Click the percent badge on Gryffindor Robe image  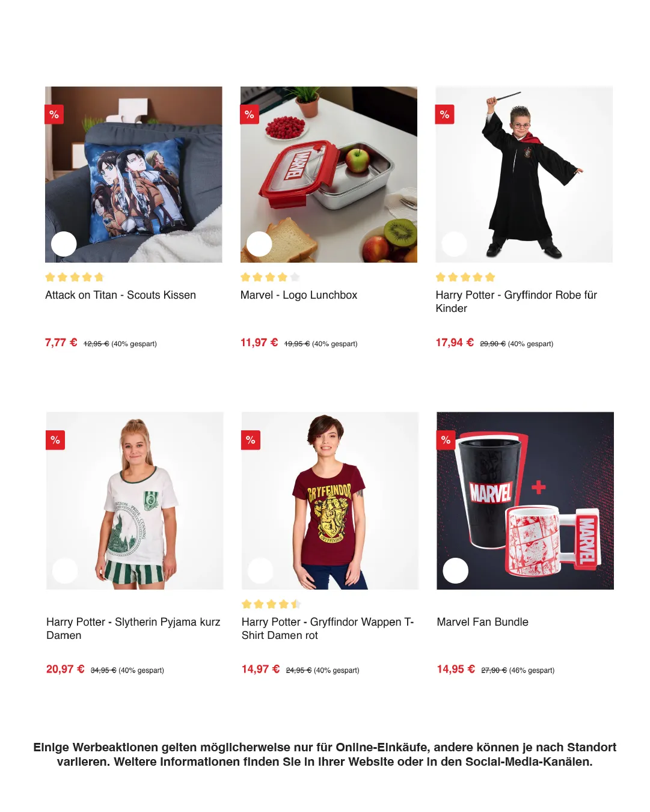tap(445, 114)
